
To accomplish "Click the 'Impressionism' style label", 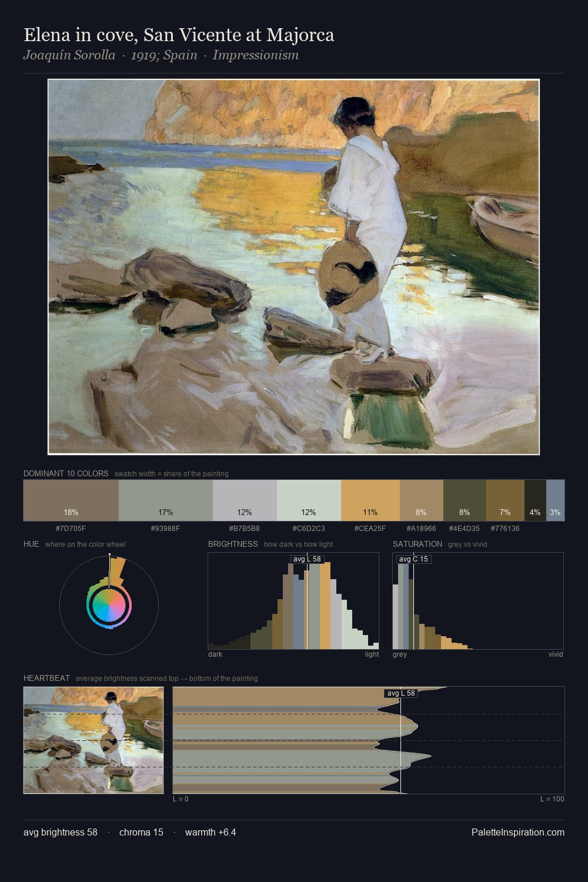I will tap(256, 55).
